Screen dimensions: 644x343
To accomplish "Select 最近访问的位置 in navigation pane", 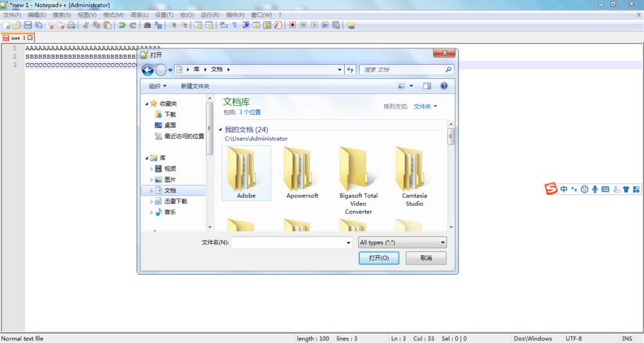I will pos(184,136).
